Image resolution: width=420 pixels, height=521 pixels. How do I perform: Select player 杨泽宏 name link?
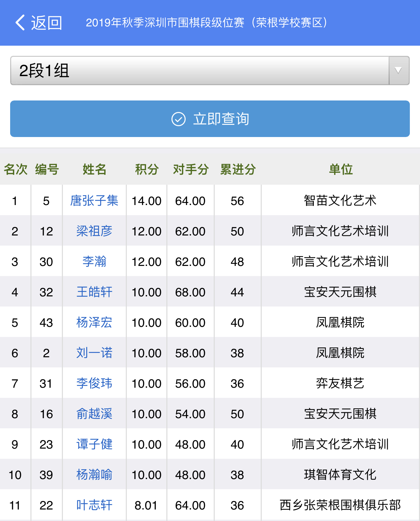(x=94, y=322)
